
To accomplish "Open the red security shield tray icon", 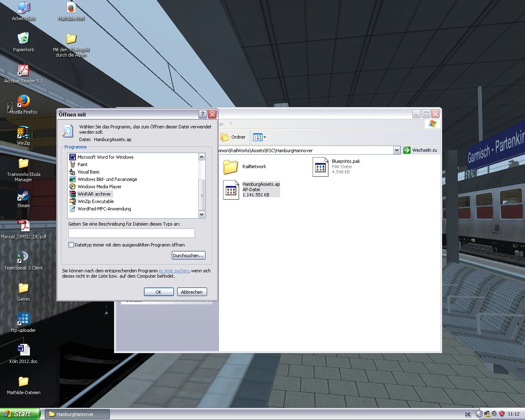I will (501, 414).
